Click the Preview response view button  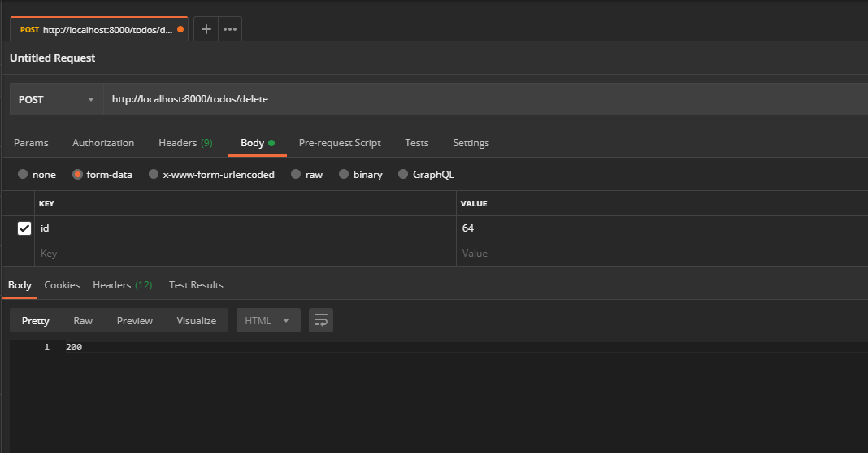coord(135,320)
